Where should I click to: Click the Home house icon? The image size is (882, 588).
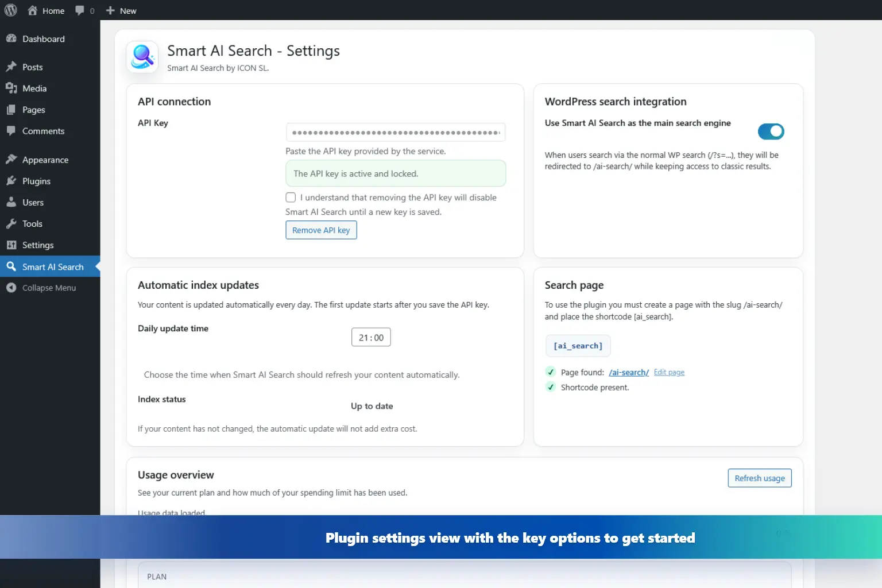(33, 10)
